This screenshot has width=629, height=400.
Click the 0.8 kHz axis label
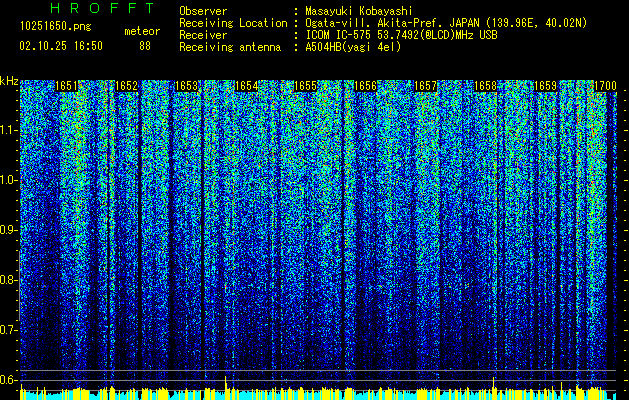click(8, 280)
